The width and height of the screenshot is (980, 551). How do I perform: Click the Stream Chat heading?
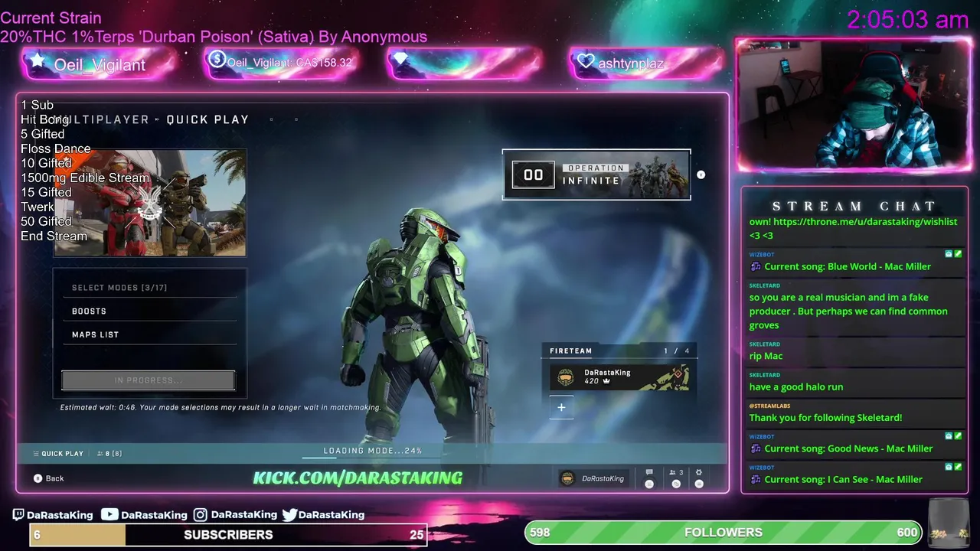pos(854,206)
